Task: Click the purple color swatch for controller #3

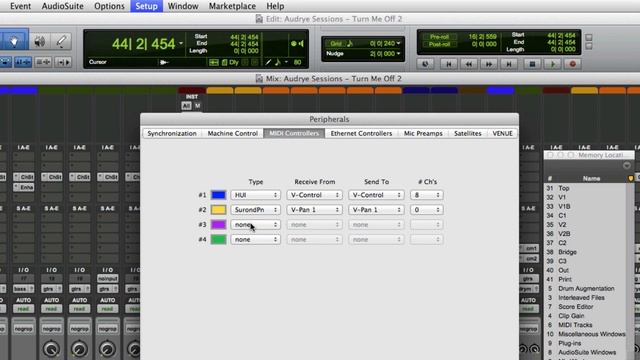Action: (218, 224)
